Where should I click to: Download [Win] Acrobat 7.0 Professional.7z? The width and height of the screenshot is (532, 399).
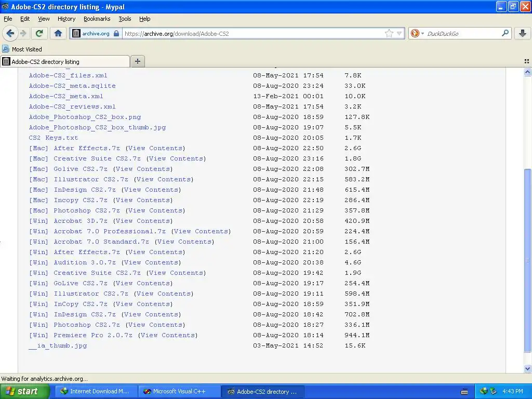[97, 231]
